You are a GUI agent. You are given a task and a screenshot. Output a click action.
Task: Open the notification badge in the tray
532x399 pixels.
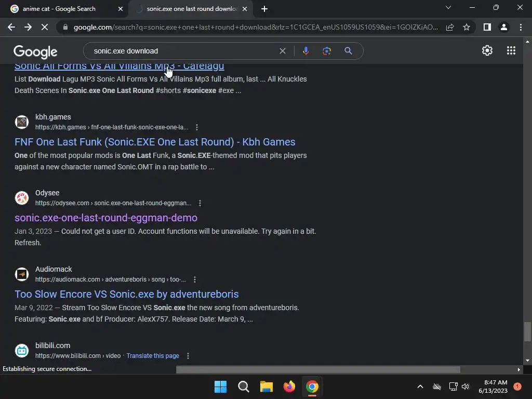(517, 387)
